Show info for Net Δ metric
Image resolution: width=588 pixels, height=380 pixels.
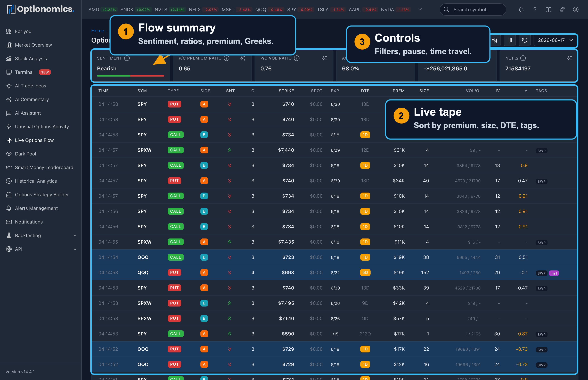(x=523, y=58)
